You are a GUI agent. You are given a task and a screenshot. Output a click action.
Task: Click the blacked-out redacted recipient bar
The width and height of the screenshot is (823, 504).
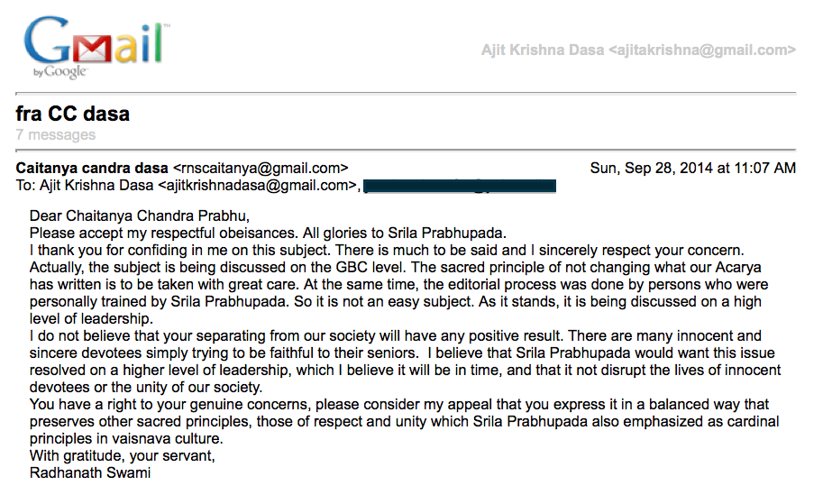pos(460,186)
